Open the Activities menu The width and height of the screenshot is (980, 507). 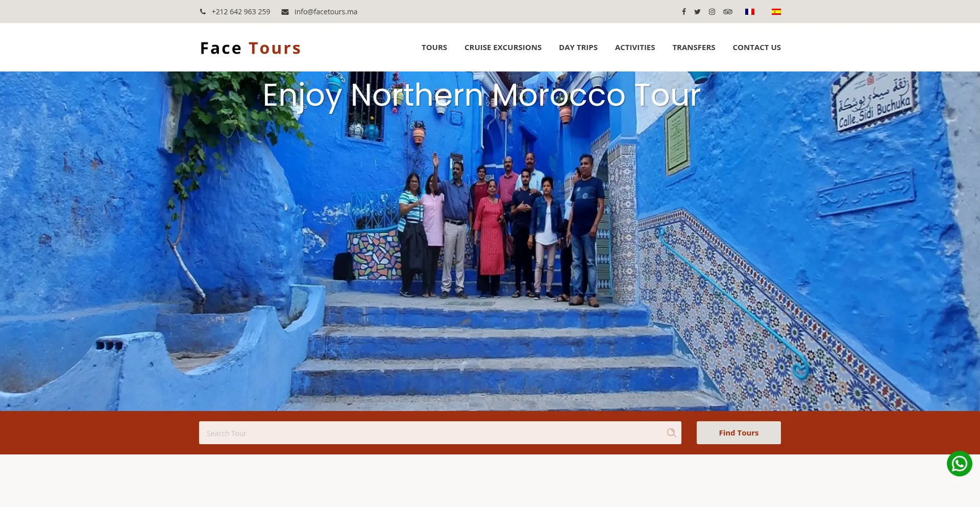[635, 47]
